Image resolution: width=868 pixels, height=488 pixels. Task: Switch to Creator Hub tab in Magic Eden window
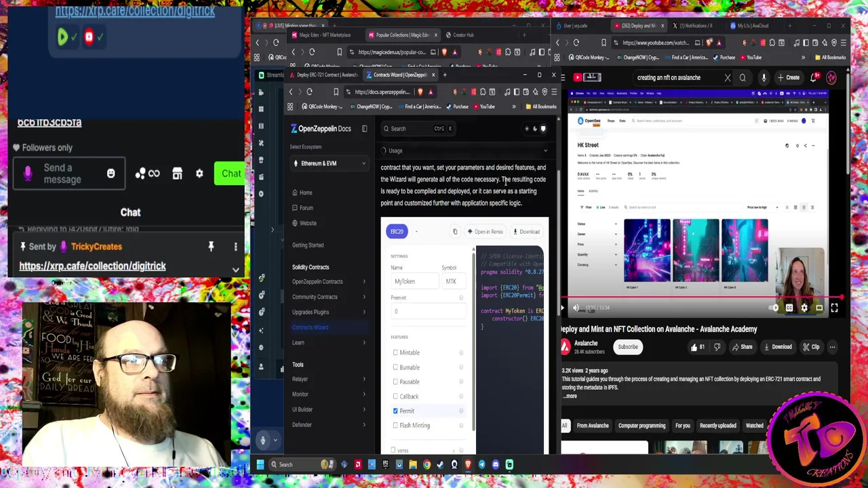[x=463, y=35]
